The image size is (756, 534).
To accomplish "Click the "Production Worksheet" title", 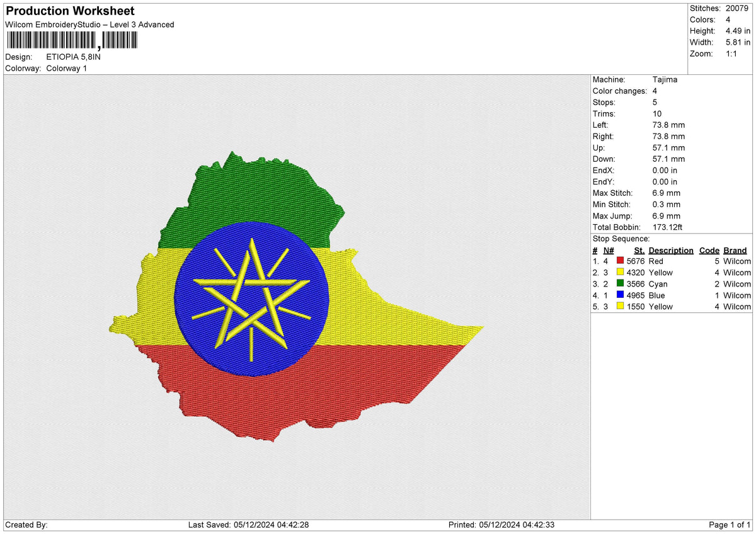I will pyautogui.click(x=70, y=11).
